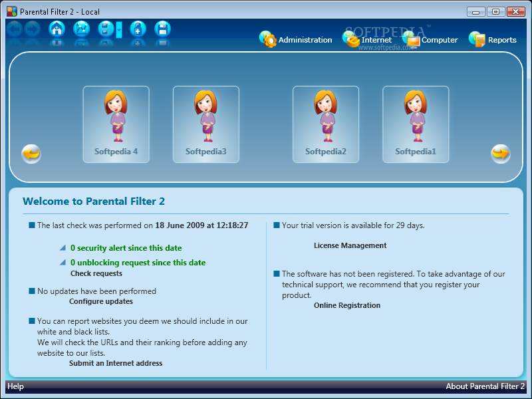Select the Softpedia1 user profile
The width and height of the screenshot is (532, 399).
(416, 124)
